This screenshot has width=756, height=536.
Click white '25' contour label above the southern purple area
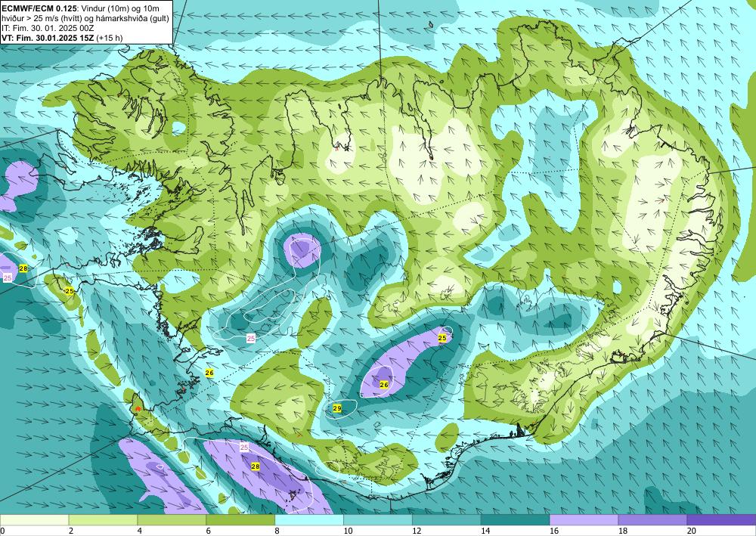(244, 448)
